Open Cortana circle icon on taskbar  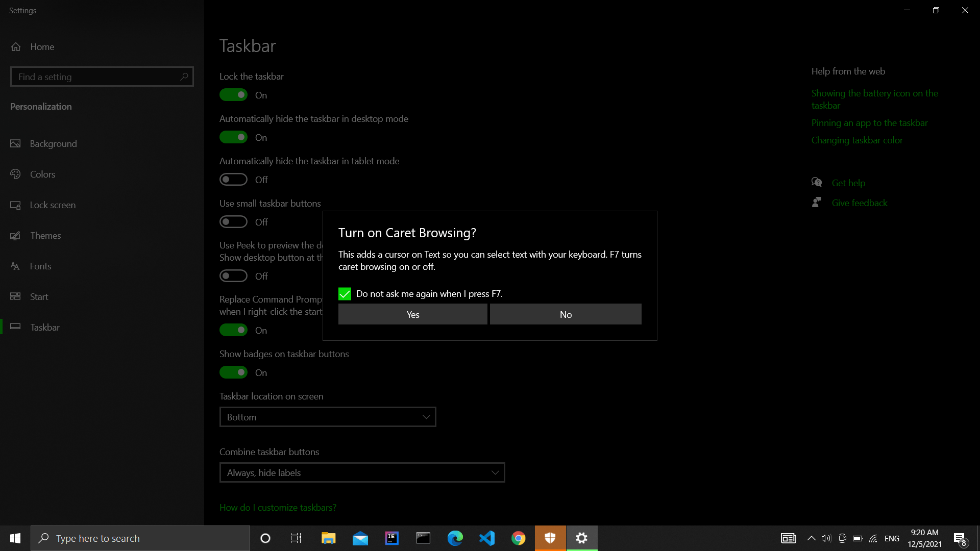265,538
